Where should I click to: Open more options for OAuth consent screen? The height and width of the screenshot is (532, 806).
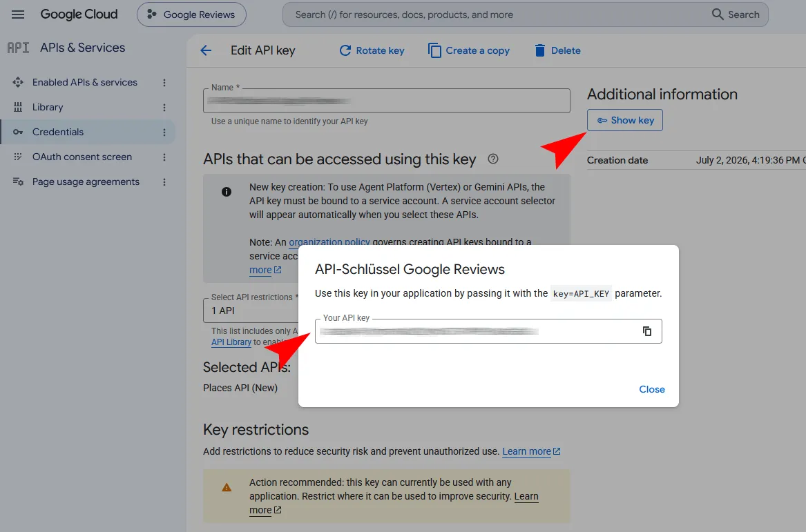(164, 157)
